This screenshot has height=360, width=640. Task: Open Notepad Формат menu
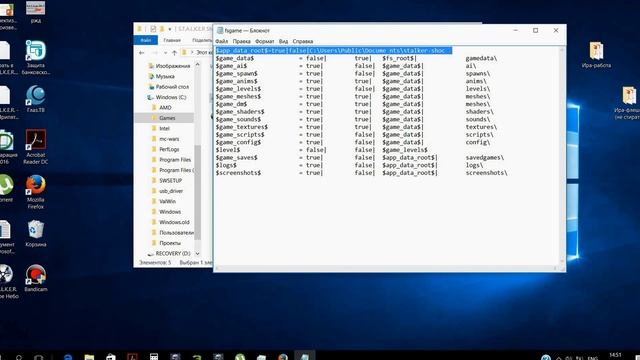(264, 41)
